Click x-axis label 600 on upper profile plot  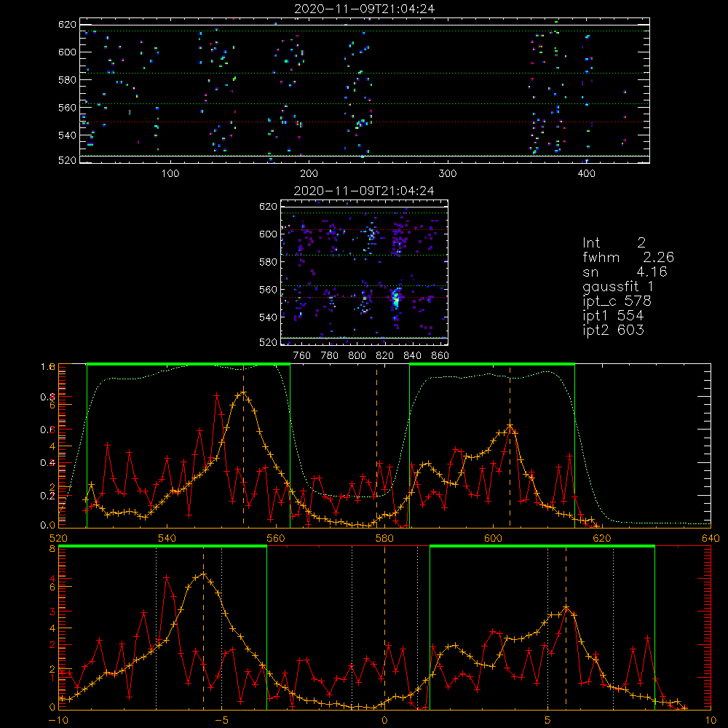point(493,539)
